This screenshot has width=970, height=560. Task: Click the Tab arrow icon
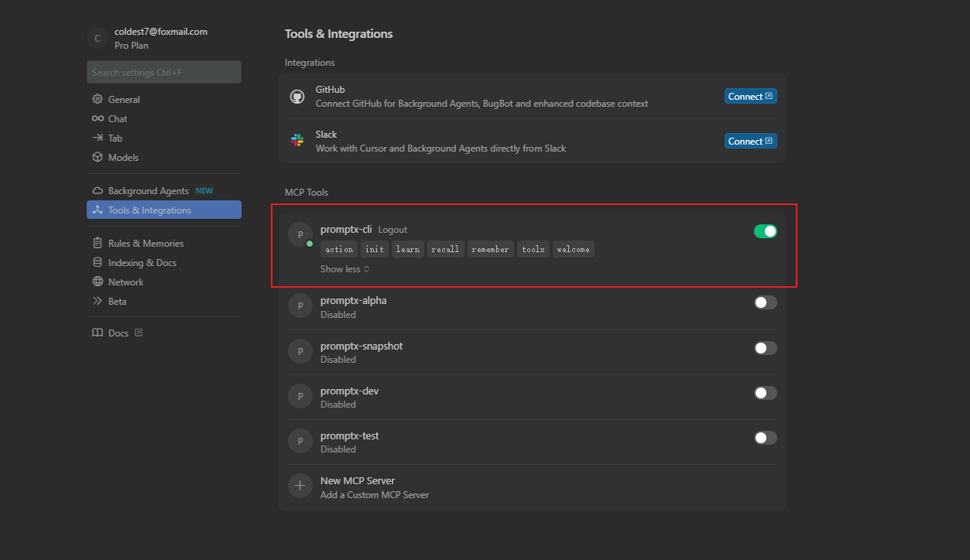pyautogui.click(x=98, y=138)
